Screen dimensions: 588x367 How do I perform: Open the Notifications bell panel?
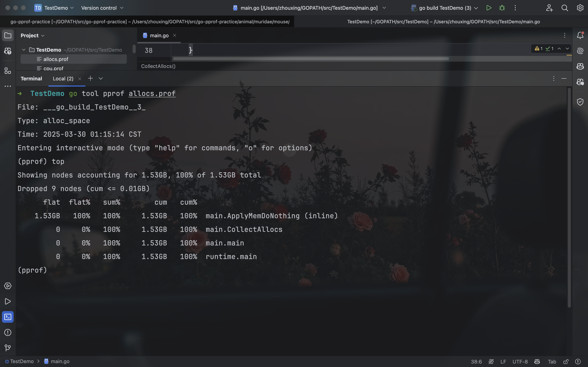(x=580, y=35)
